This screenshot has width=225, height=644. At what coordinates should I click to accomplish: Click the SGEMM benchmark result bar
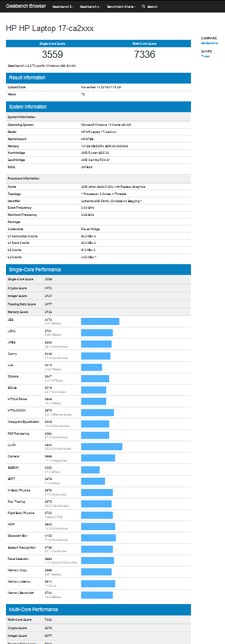[91, 469]
